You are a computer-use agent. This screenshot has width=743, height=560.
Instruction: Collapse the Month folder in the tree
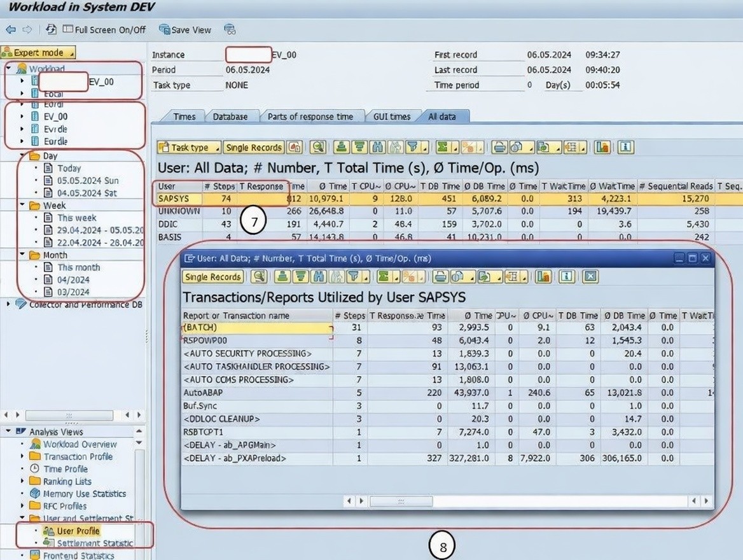24,255
